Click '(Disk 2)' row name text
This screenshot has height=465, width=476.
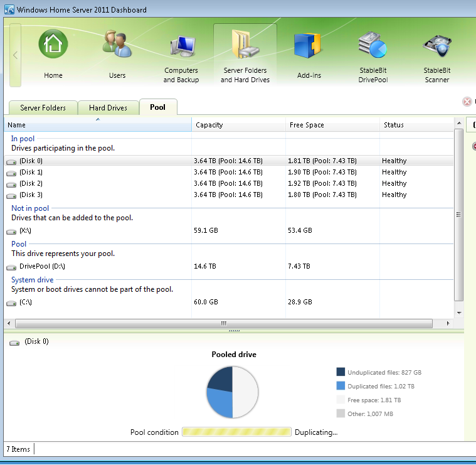point(31,183)
